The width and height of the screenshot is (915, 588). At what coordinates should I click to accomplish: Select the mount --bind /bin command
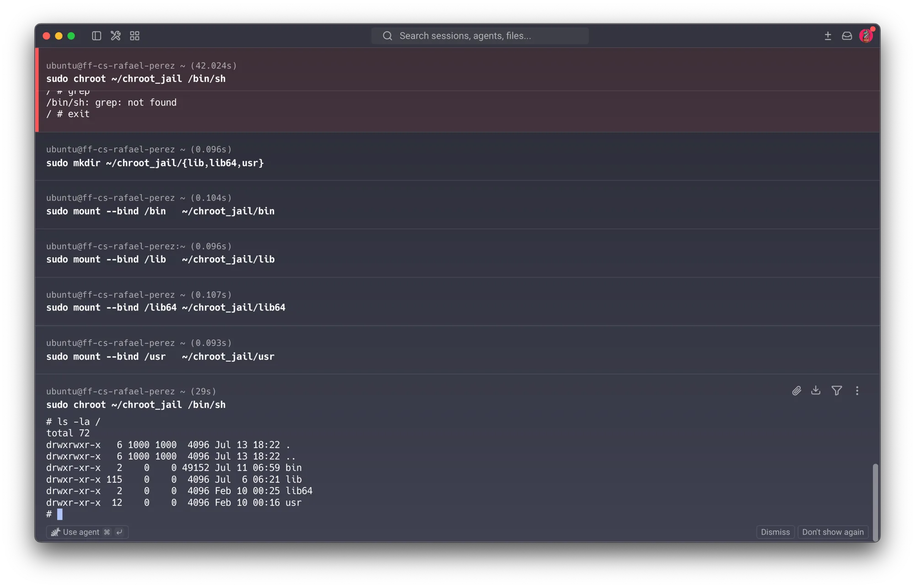(160, 211)
